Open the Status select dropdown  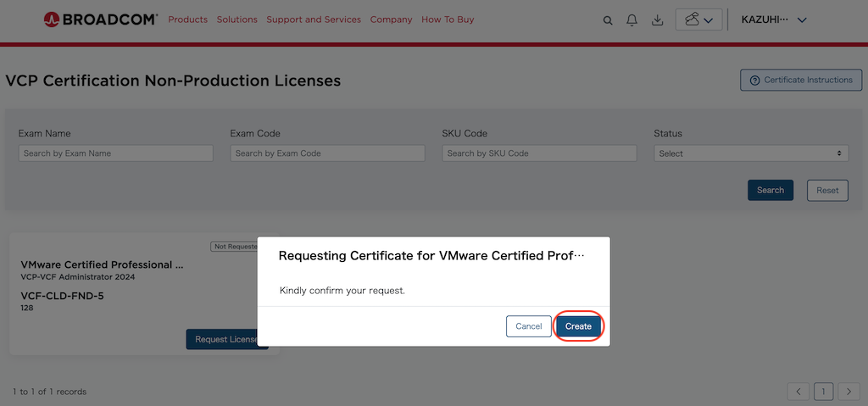pos(751,153)
